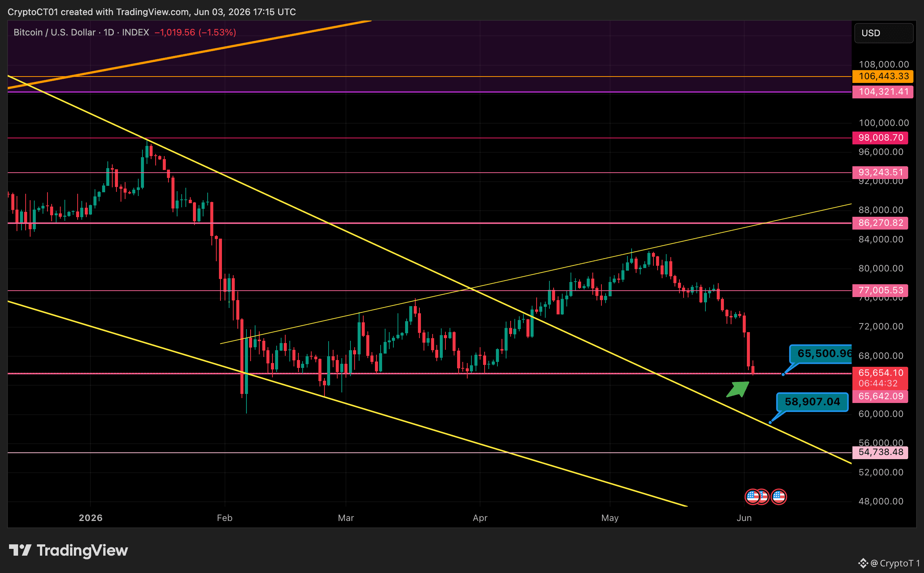Click the 86,270.82 price level label
The image size is (924, 573).
click(x=880, y=223)
